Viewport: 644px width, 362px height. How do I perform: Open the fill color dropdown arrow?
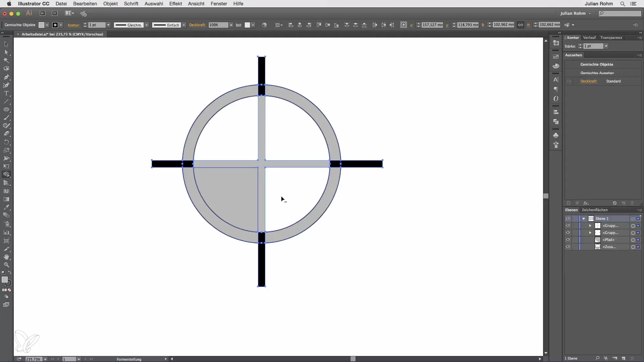coord(47,25)
